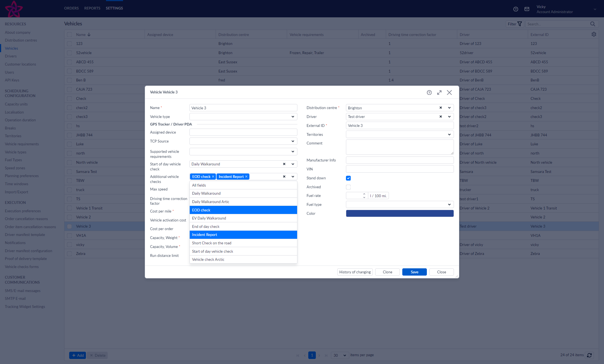The image size is (604, 364).
Task: Open the TCP Source dropdown
Action: 293,141
